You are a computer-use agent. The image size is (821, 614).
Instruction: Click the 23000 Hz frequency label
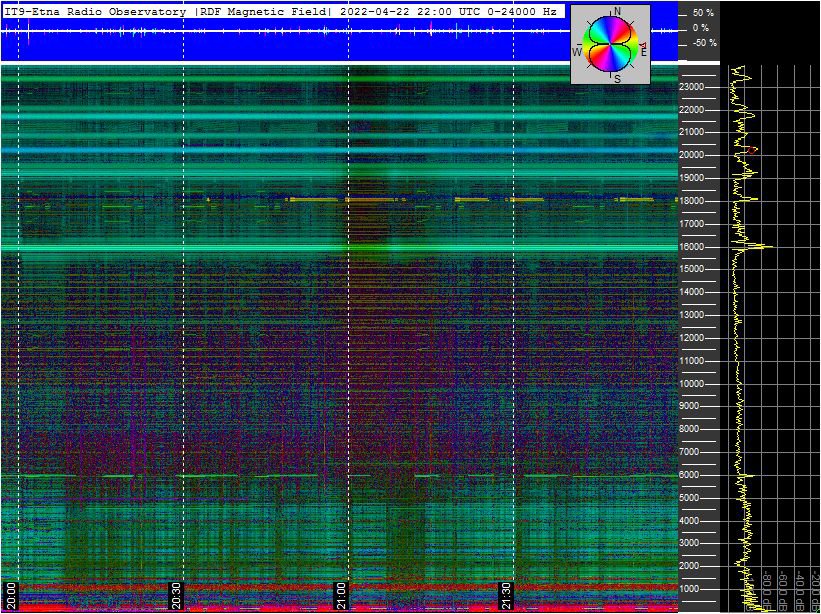[695, 87]
